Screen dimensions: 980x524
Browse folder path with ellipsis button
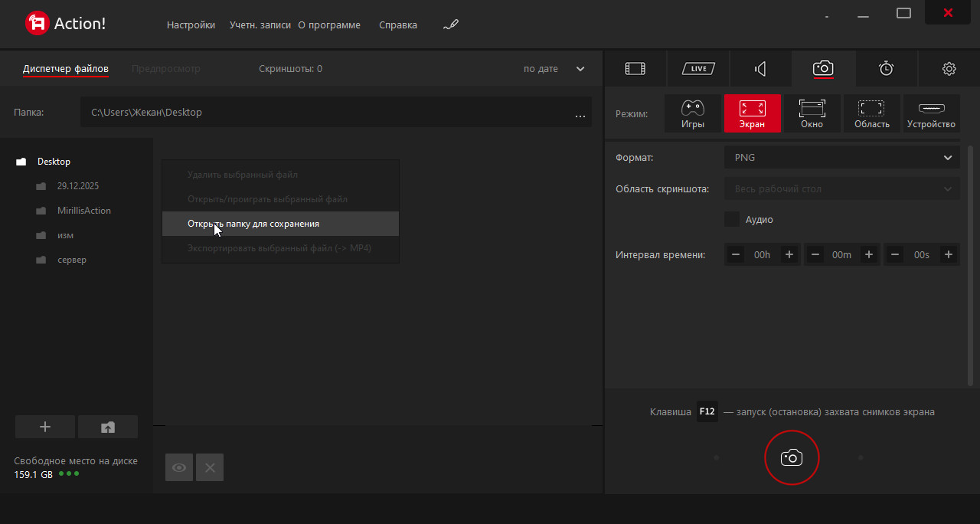(580, 114)
